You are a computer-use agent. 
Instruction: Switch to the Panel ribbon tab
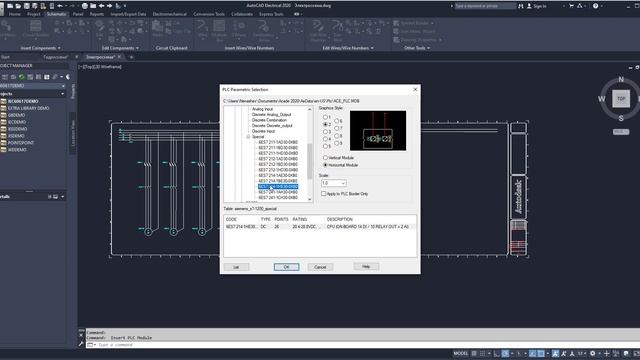pos(78,14)
